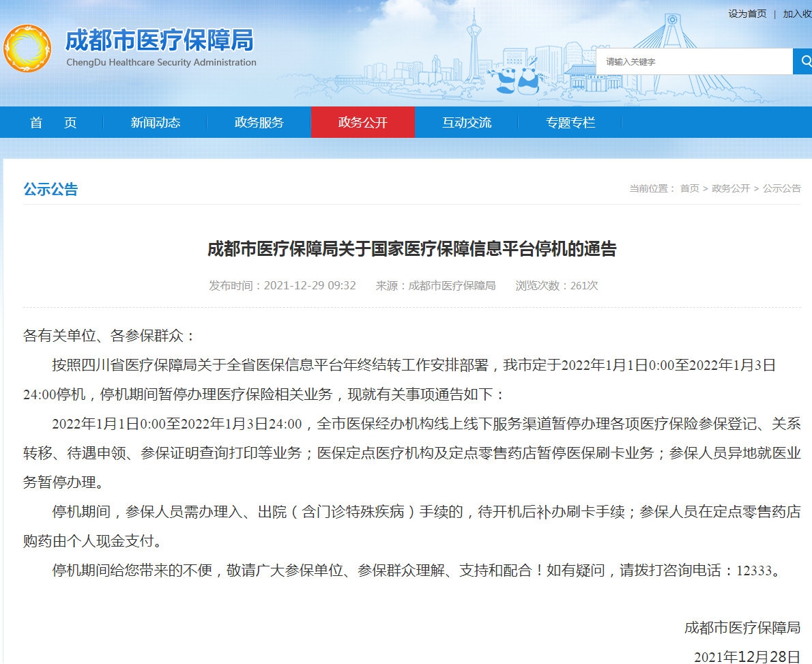The height and width of the screenshot is (664, 812).
Task: Click the 设为首页 link at top
Action: tap(747, 14)
